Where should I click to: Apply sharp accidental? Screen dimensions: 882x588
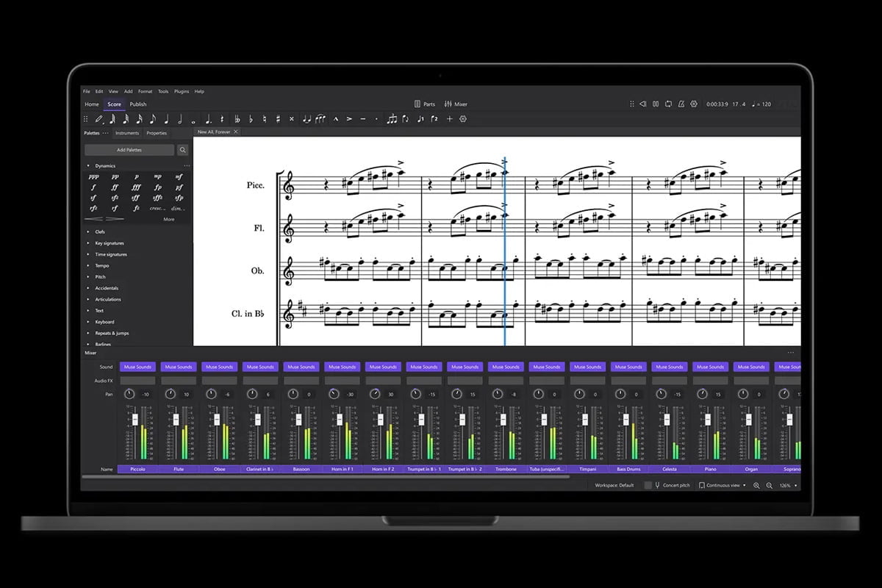tap(279, 118)
